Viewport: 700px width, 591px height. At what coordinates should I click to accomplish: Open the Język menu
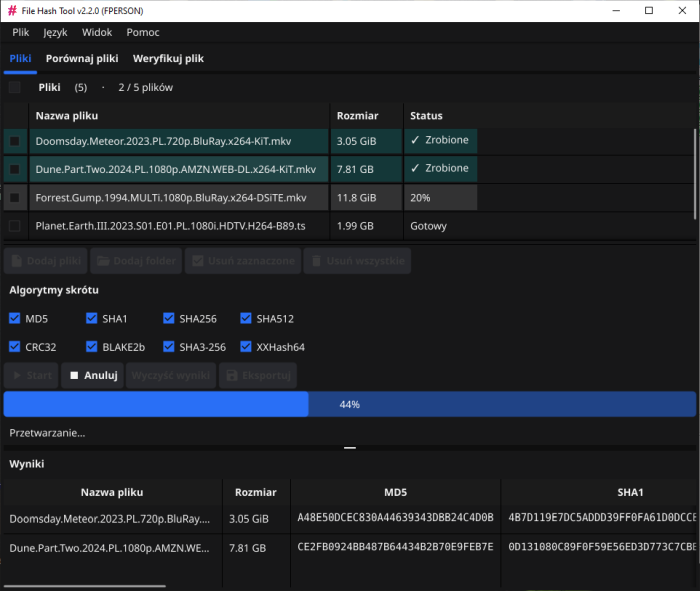pos(55,33)
